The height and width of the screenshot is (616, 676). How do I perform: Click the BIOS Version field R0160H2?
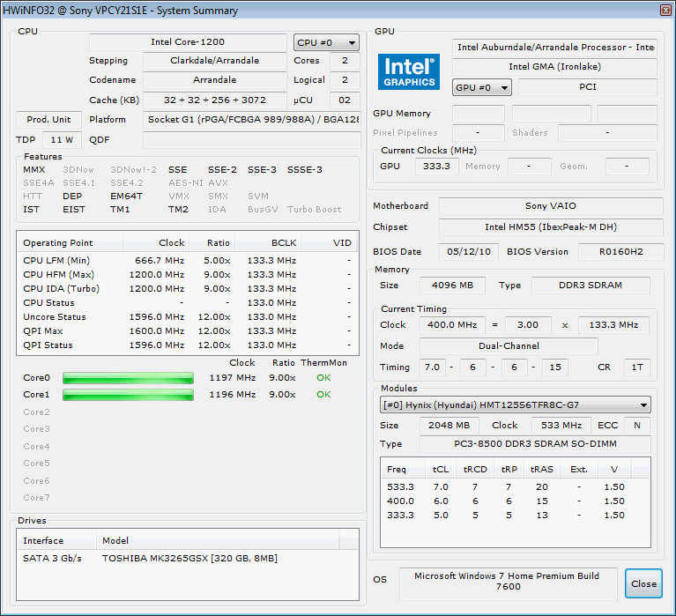point(620,251)
